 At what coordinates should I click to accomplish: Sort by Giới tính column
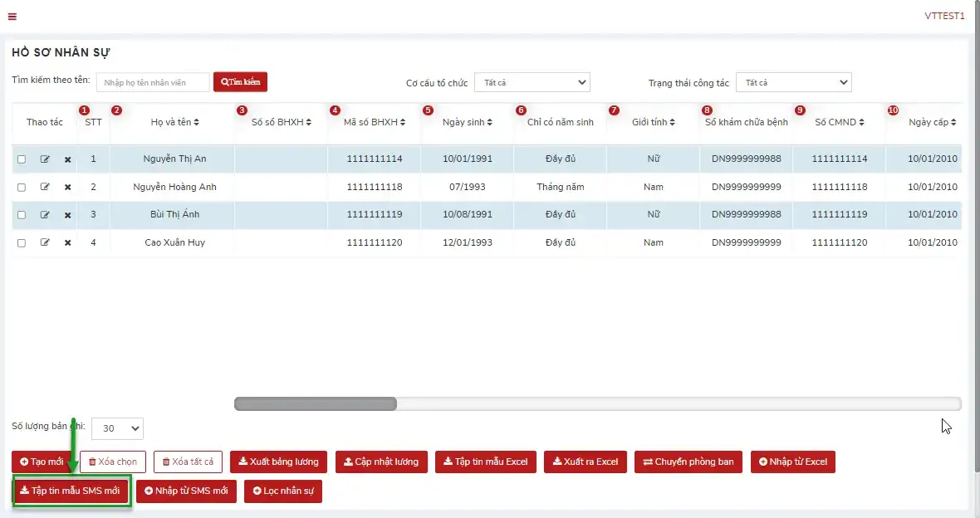coord(653,123)
